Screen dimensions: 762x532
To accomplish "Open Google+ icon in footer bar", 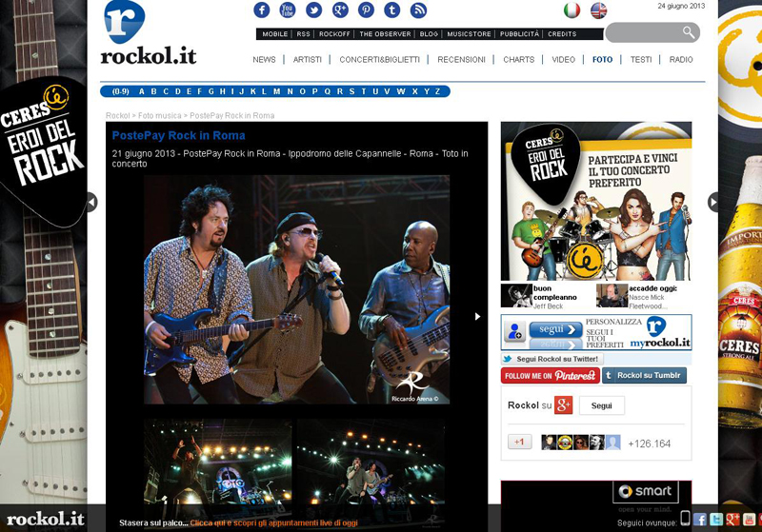I will pyautogui.click(x=732, y=520).
